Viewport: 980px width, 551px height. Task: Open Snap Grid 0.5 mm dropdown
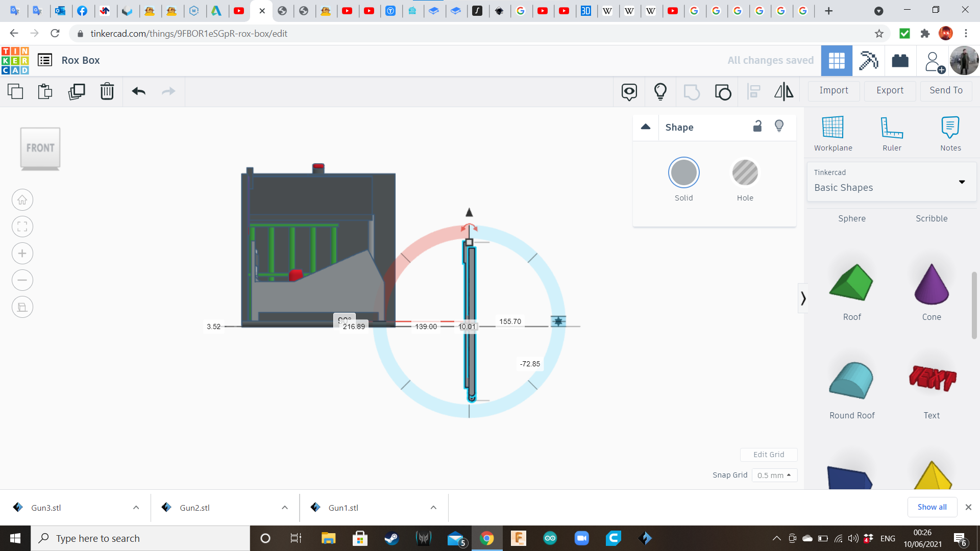(774, 475)
